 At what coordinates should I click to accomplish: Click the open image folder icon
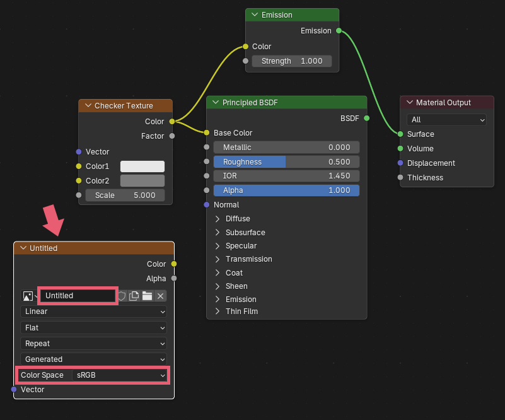pos(147,296)
